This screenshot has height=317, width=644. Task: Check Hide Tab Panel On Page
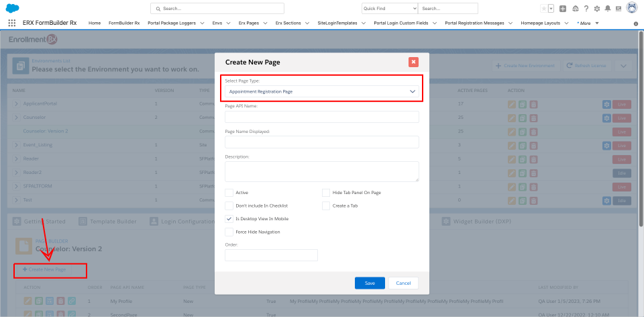point(326,193)
